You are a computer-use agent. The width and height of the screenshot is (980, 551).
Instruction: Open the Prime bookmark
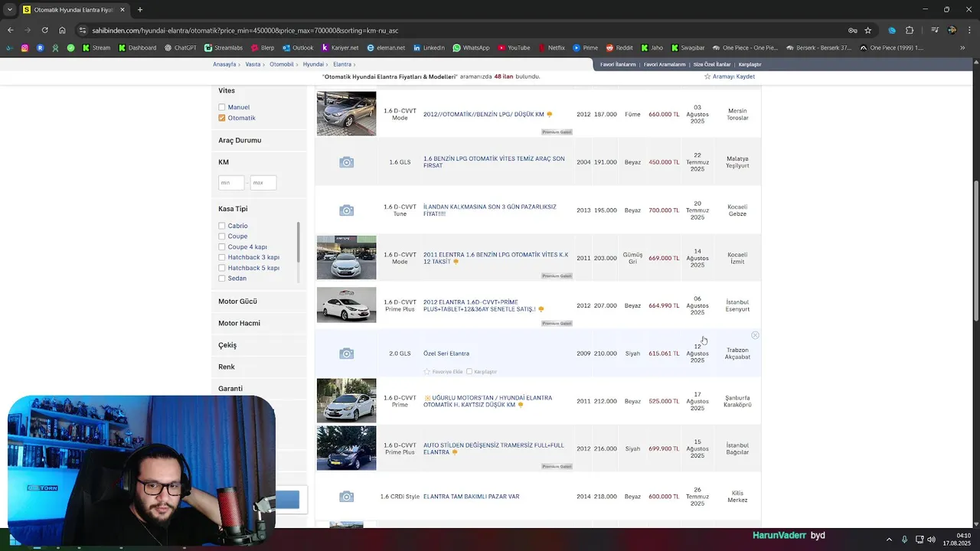(586, 47)
